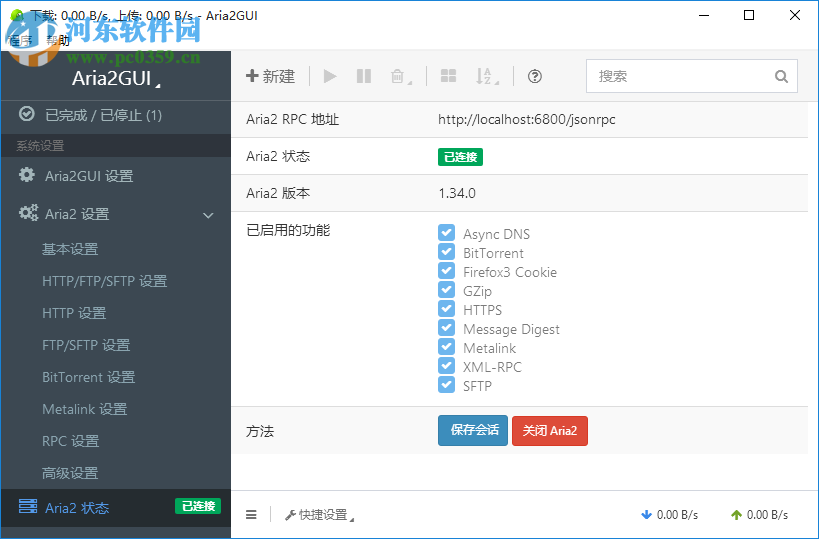The width and height of the screenshot is (819, 539).
Task: Click green connected badge in sidebar
Action: 198,506
